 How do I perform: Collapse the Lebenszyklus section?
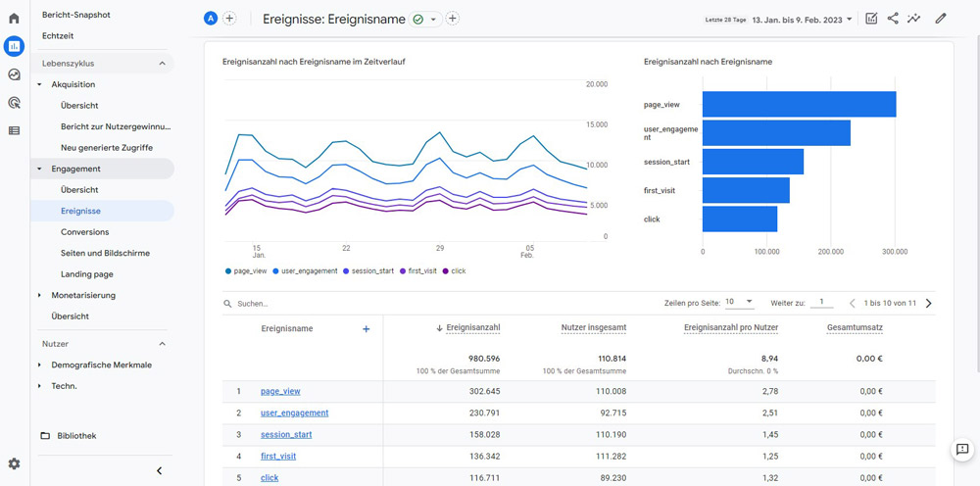162,64
